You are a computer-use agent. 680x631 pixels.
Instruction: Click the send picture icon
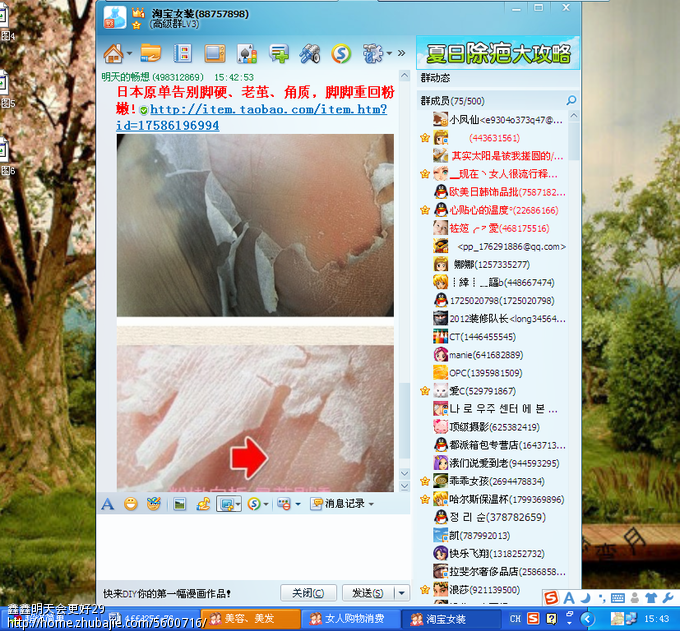point(180,504)
